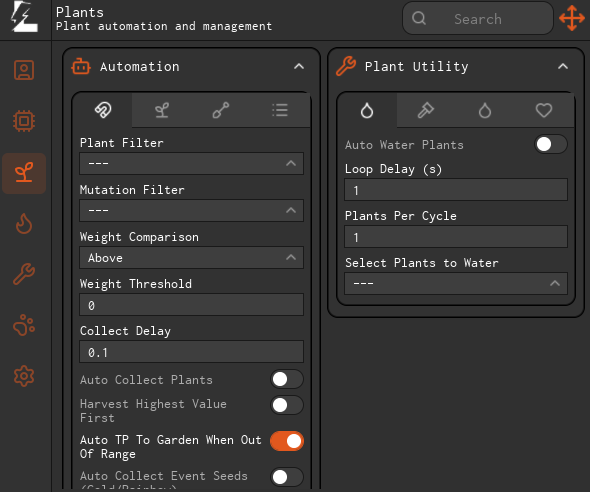Open the gear settings sidebar icon

pyautogui.click(x=24, y=376)
